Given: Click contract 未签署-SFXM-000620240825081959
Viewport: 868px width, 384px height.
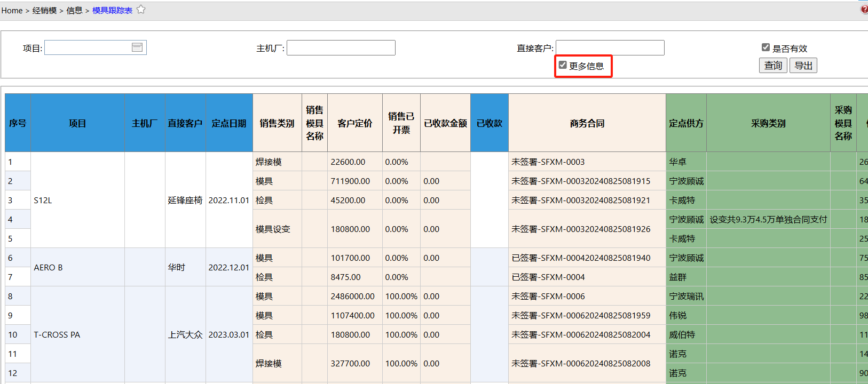Looking at the screenshot, I should pyautogui.click(x=581, y=315).
